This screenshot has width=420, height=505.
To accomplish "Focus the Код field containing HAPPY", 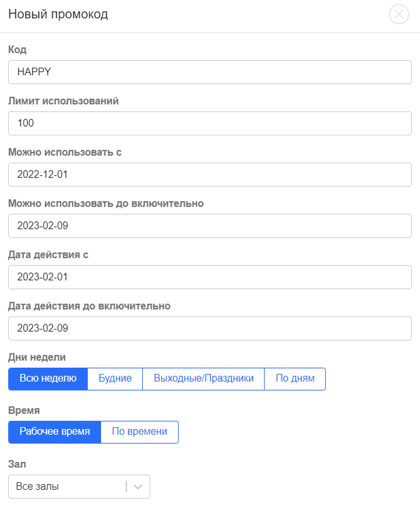I will [210, 72].
